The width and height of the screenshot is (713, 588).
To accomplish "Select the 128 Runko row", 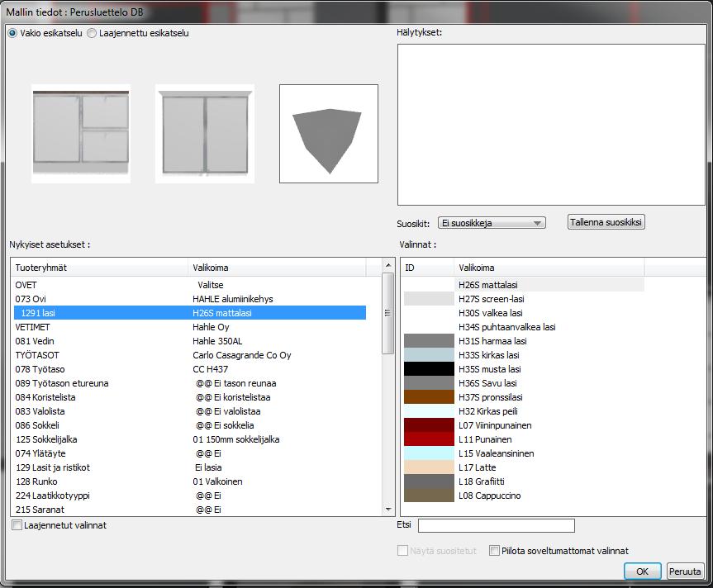I will point(190,481).
